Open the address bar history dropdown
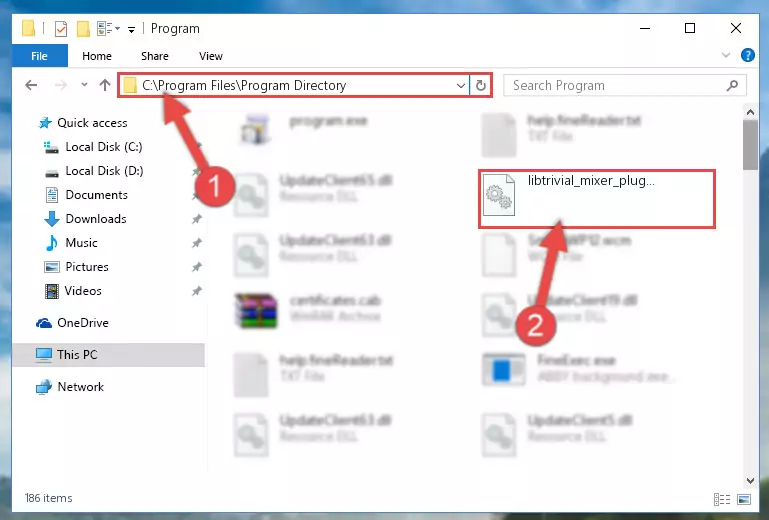The height and width of the screenshot is (520, 769). click(461, 85)
